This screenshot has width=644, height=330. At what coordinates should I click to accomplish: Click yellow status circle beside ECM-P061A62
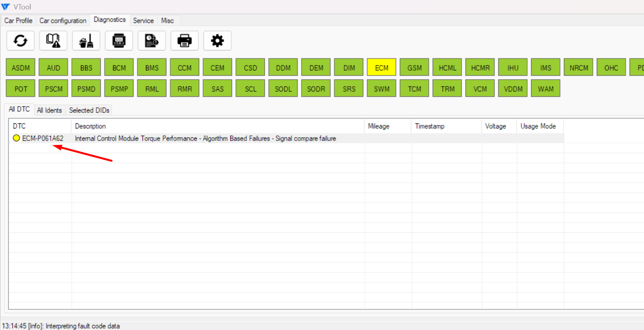tap(16, 138)
